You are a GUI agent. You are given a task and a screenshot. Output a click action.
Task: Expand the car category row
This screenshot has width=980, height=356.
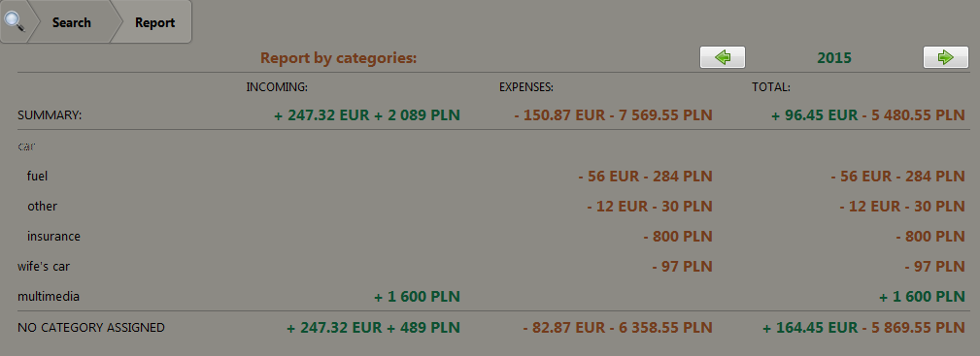(x=26, y=146)
